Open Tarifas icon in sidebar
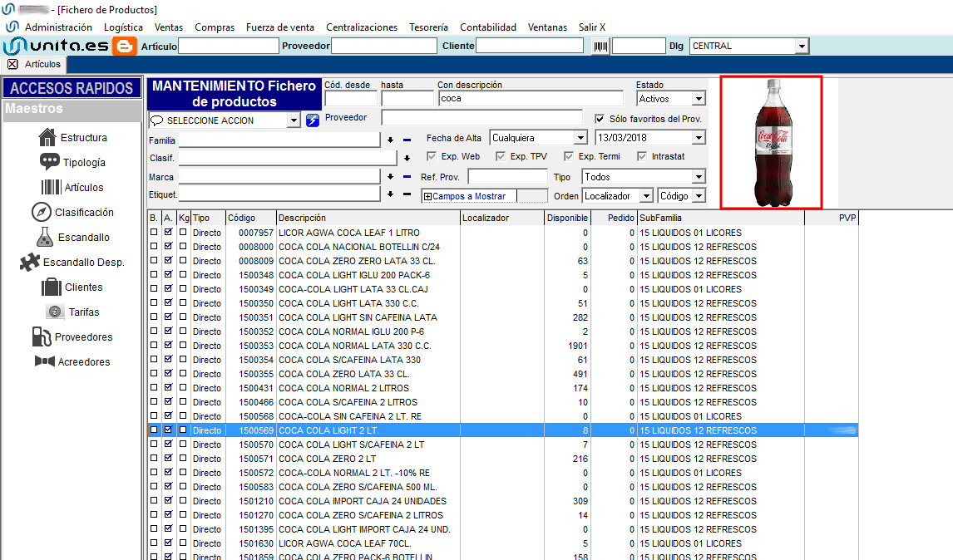 pos(55,312)
